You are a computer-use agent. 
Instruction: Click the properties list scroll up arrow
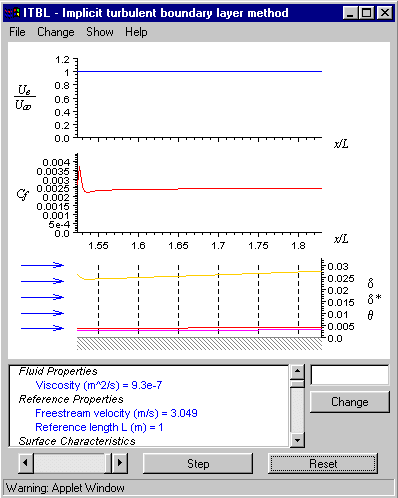pyautogui.click(x=297, y=372)
